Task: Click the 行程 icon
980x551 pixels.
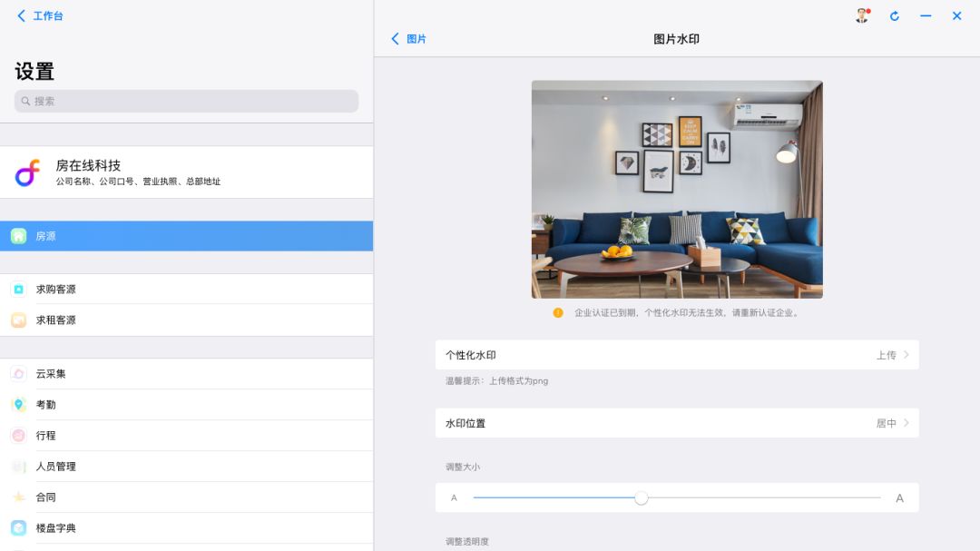Action: coord(19,436)
